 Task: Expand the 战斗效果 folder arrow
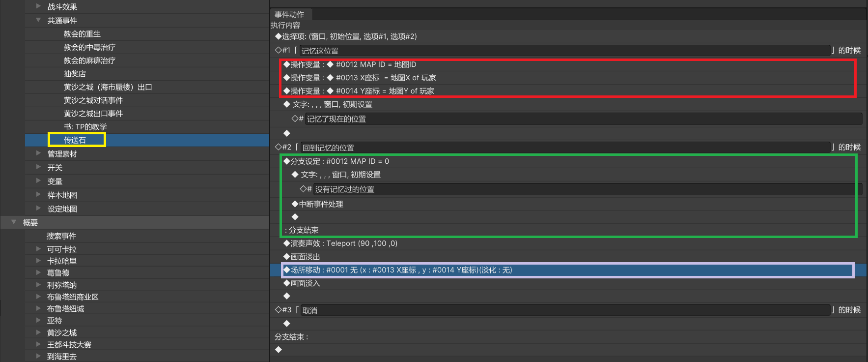click(38, 6)
